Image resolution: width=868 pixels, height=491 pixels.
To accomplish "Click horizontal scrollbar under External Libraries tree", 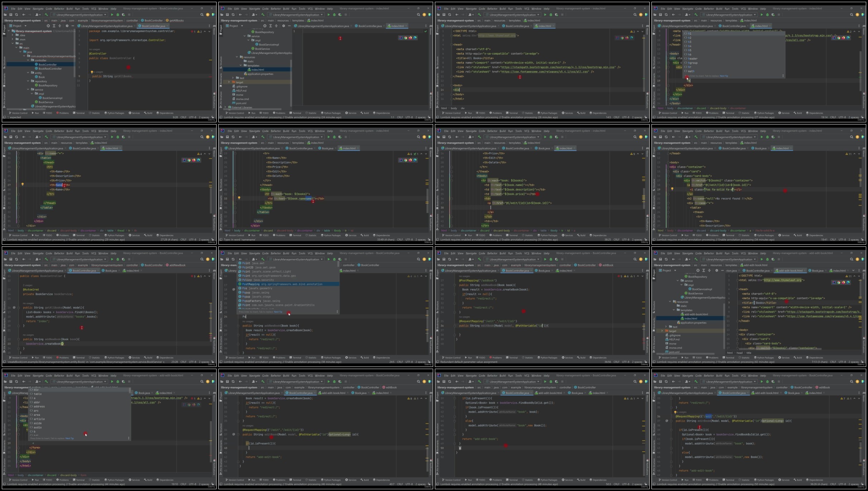I will point(253,109).
